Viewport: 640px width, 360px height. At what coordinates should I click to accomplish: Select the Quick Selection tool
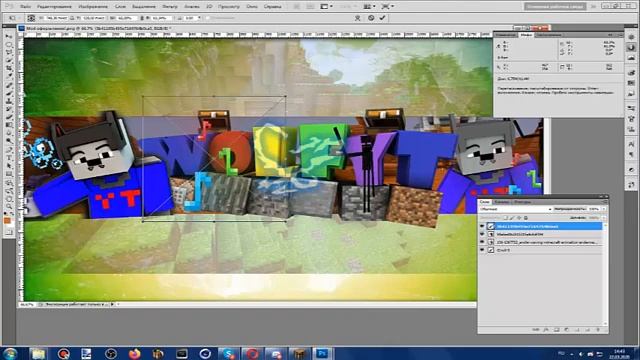[x=8, y=60]
